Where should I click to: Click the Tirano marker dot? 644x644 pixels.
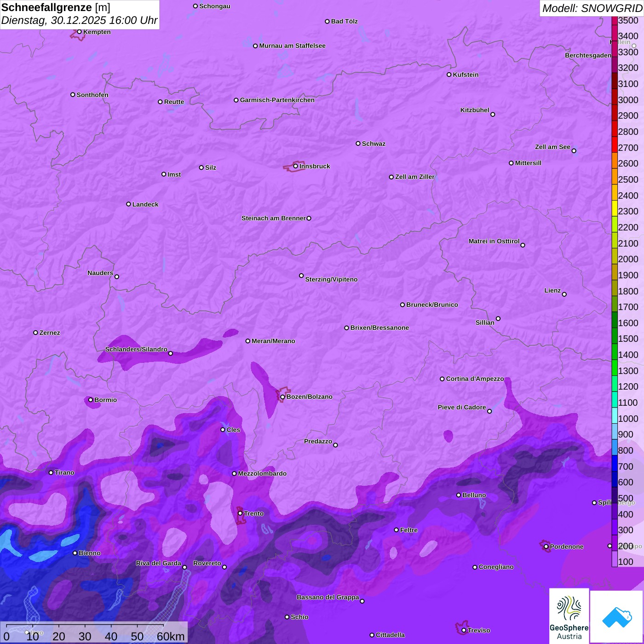click(51, 472)
